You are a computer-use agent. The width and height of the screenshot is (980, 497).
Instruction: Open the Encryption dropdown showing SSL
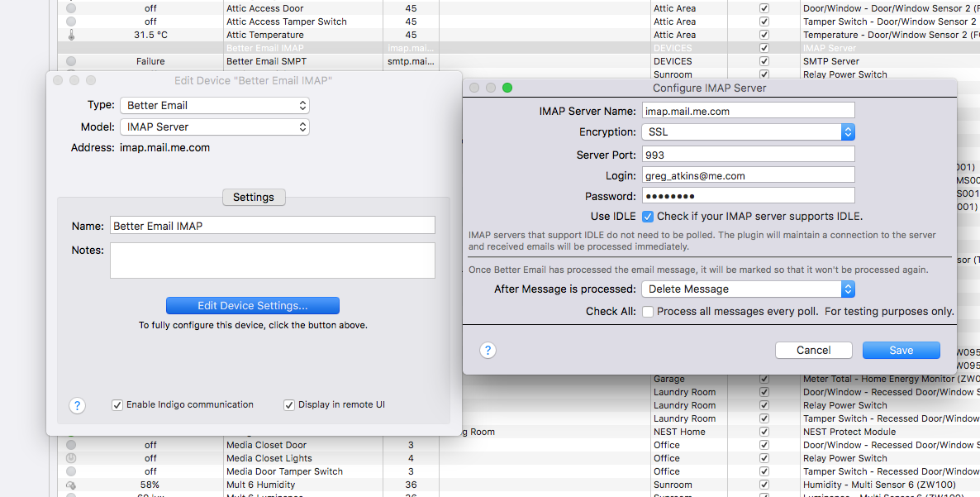click(748, 132)
